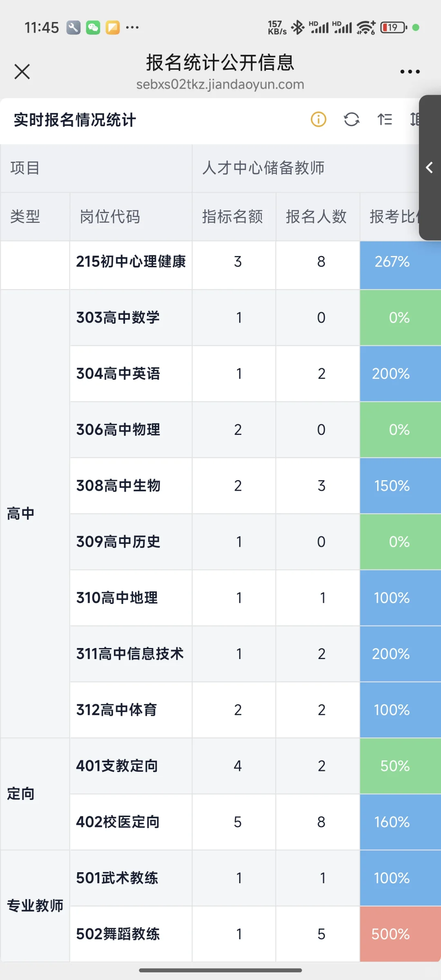Open the sebxs02tkz.jiandaoyun.com URL text
Image resolution: width=441 pixels, height=980 pixels.
(x=220, y=85)
